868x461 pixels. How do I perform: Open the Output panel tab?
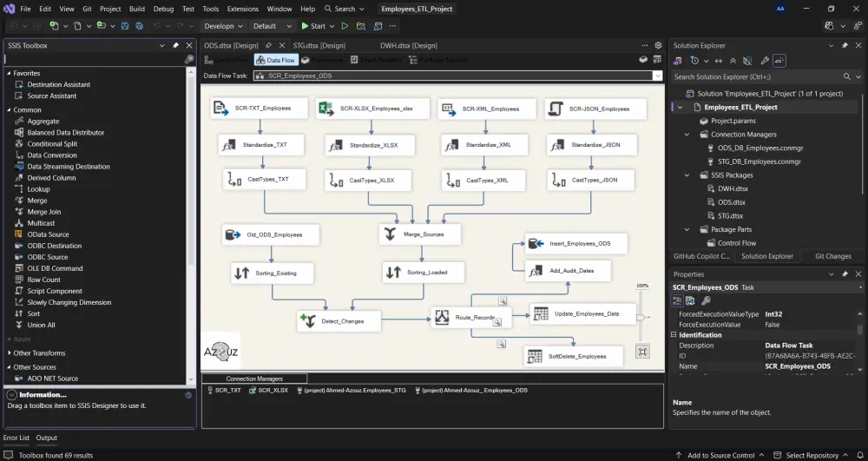point(47,438)
